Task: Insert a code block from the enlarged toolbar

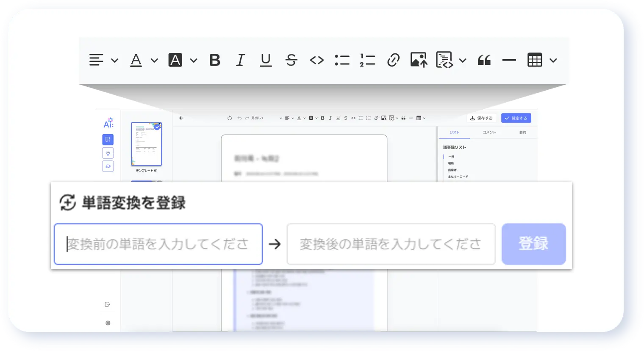Action: click(444, 60)
